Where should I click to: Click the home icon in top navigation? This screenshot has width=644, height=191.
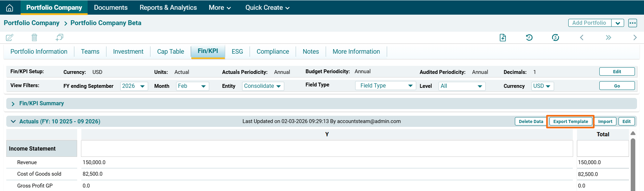(x=10, y=8)
